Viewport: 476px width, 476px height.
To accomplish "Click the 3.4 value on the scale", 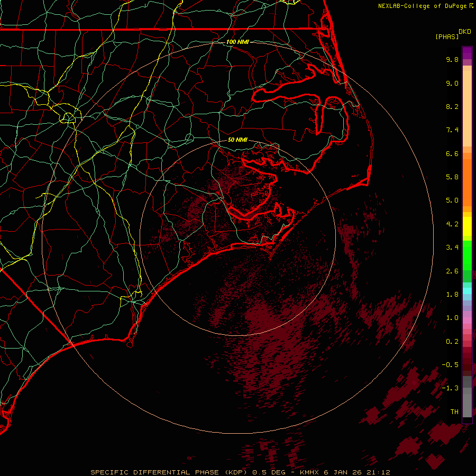I will click(x=452, y=248).
